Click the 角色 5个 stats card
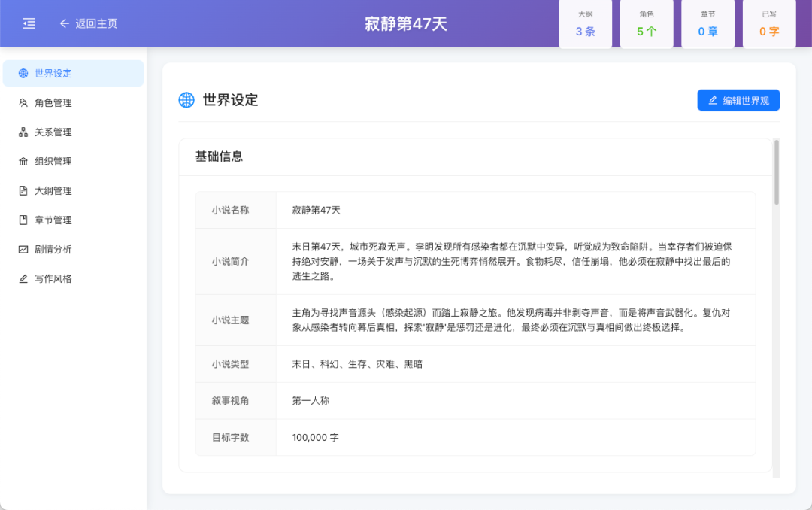This screenshot has width=812, height=510. [x=646, y=23]
